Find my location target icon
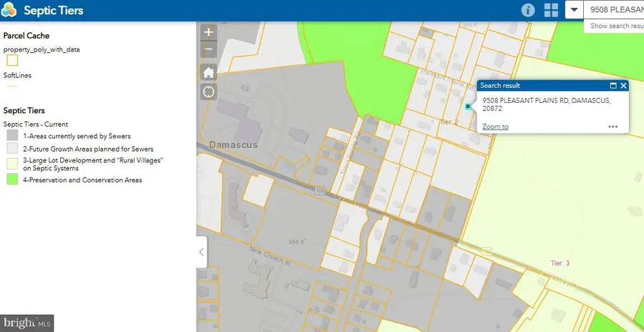Screen dimensions: 644x332 (x=209, y=91)
